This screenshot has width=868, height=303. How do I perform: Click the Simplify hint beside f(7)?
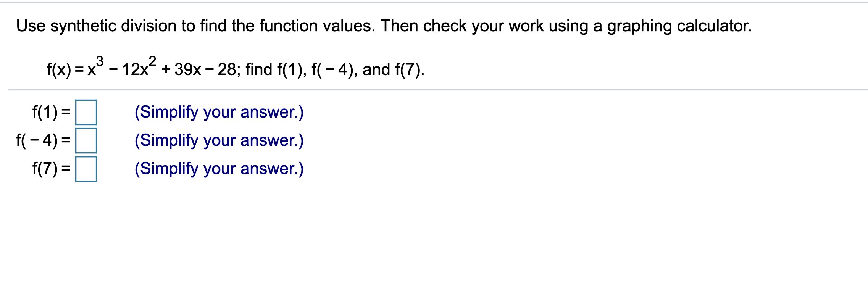(x=219, y=169)
